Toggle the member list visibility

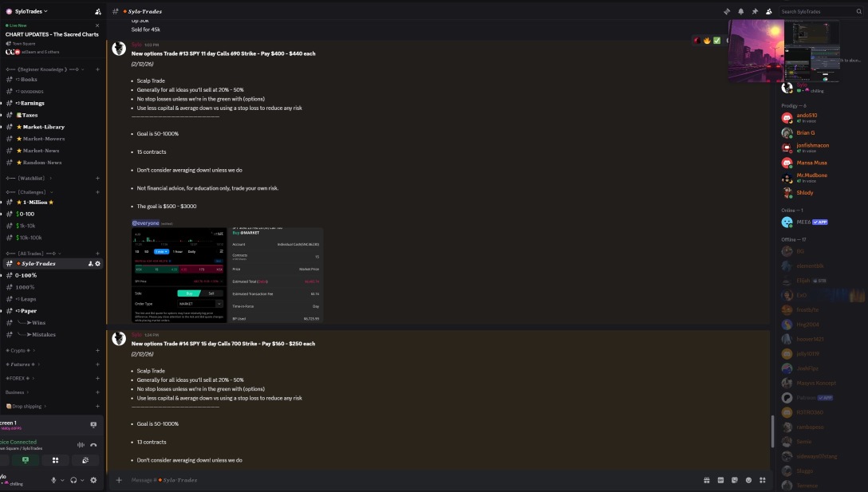click(x=769, y=11)
